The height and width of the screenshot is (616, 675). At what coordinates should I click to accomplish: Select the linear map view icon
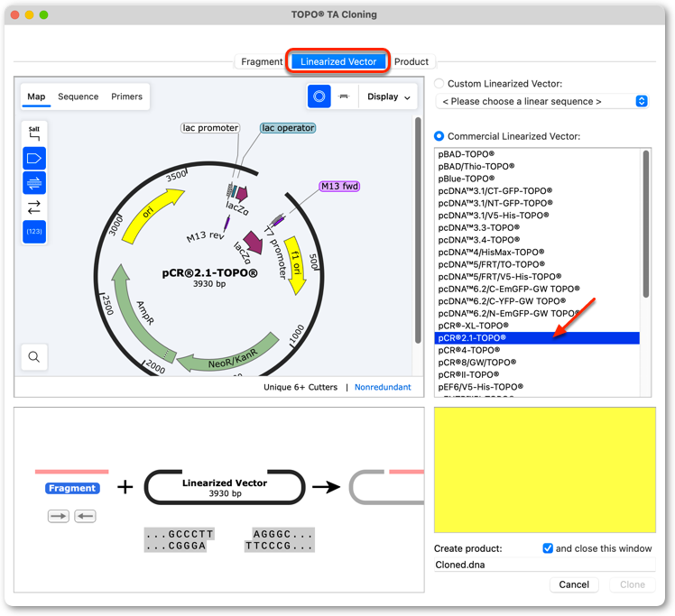pyautogui.click(x=344, y=97)
